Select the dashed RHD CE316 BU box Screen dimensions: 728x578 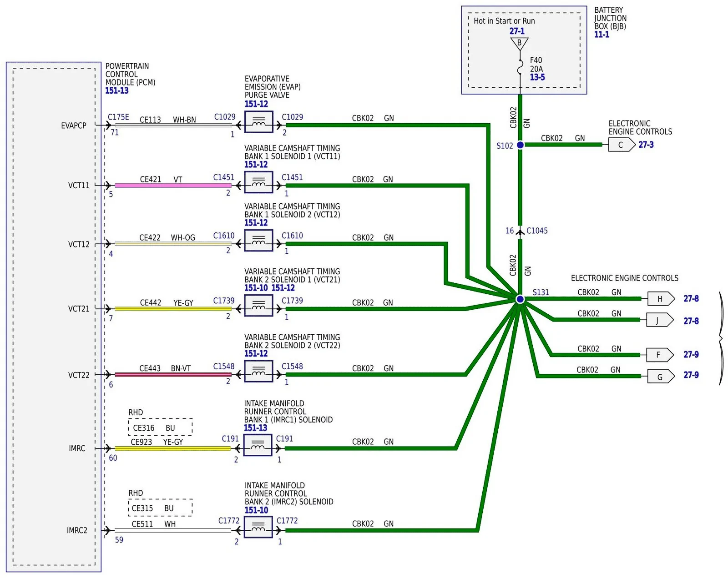tap(160, 427)
